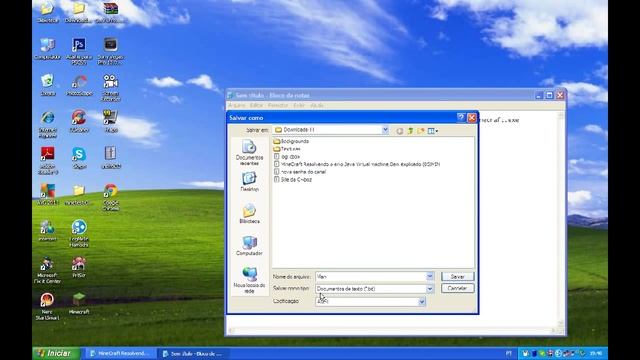
Task: Select the Site do file in list
Action: pyautogui.click(x=293, y=180)
